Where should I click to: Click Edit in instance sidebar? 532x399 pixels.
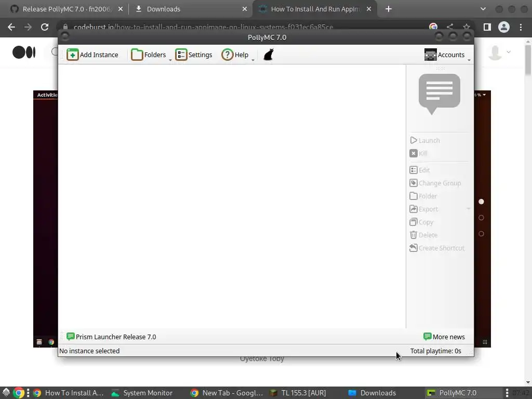coord(419,170)
